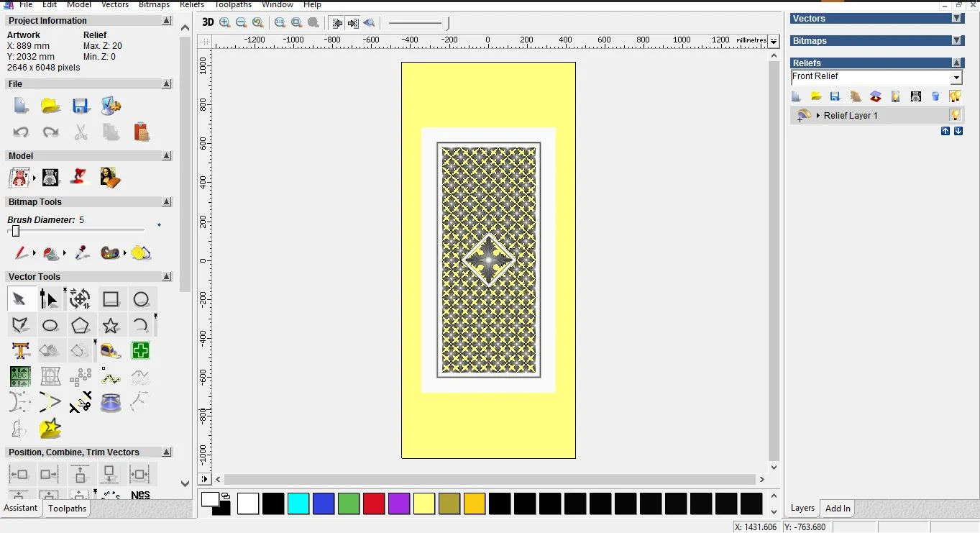Select the Create Rectangle vector tool
Viewport: 980px width, 533px height.
(111, 299)
